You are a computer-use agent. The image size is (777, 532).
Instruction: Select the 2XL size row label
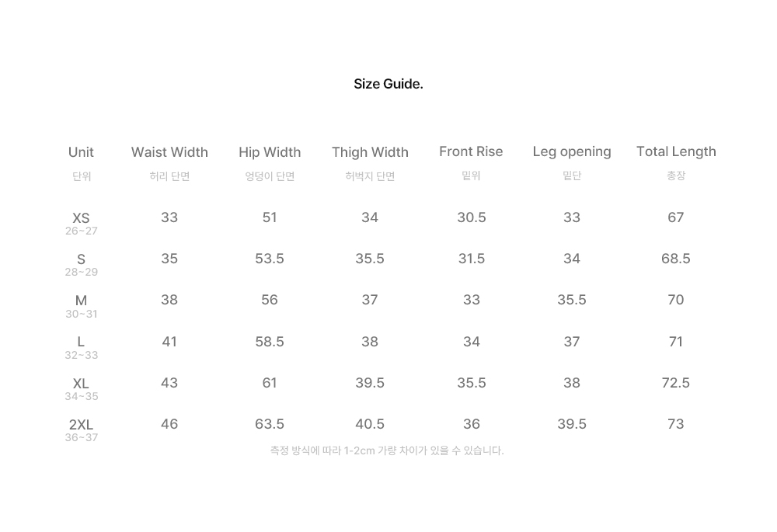click(x=82, y=425)
